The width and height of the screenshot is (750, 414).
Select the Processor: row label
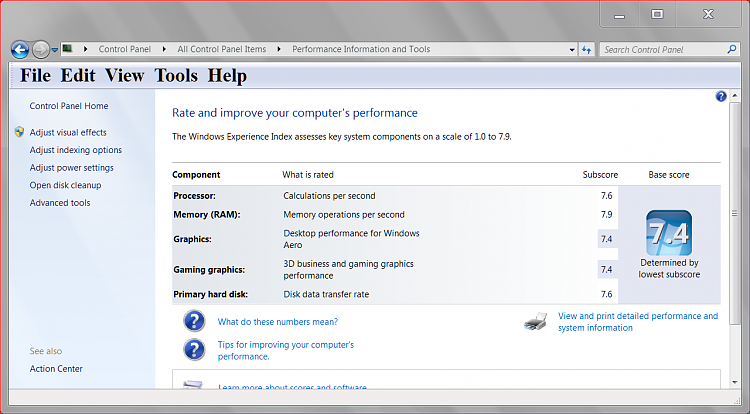pyautogui.click(x=195, y=196)
